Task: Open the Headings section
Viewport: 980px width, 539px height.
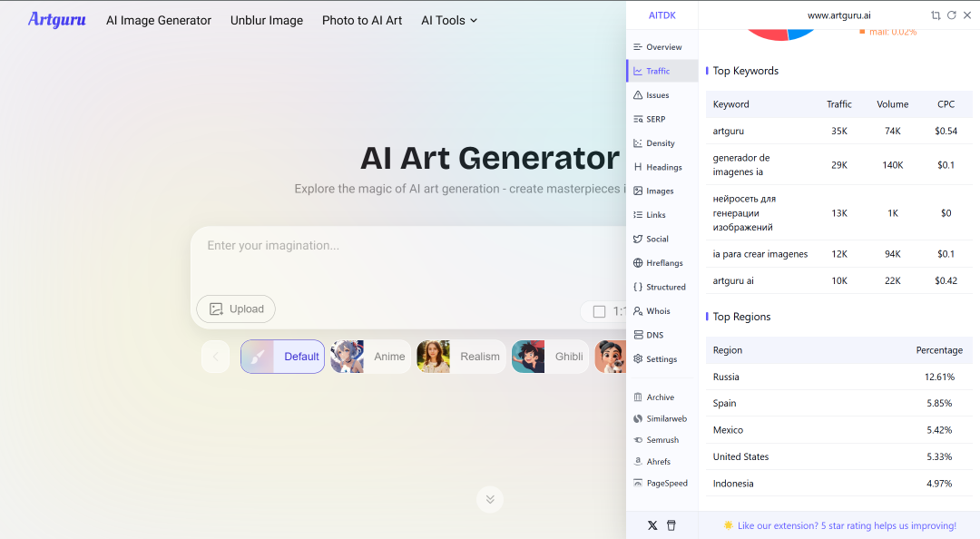Action: click(658, 167)
